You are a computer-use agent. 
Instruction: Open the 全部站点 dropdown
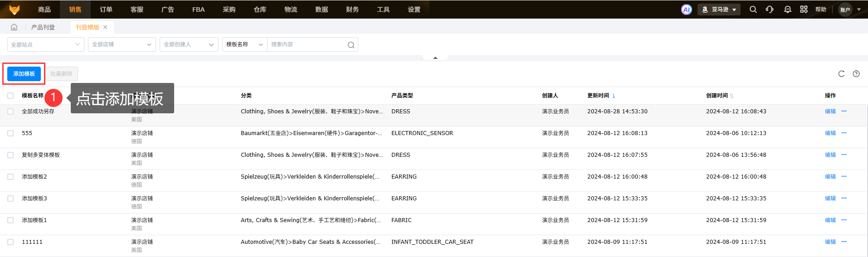pos(46,44)
